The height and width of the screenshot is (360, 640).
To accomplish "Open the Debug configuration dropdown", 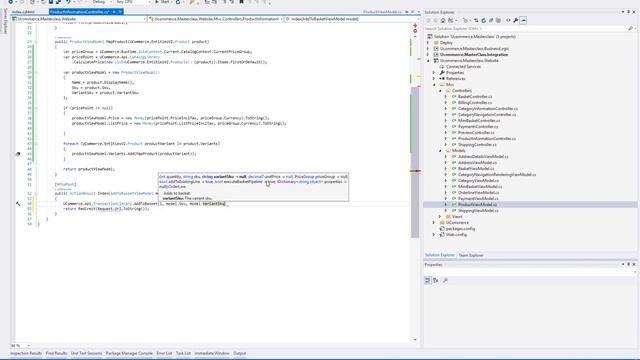I will 101,2.
